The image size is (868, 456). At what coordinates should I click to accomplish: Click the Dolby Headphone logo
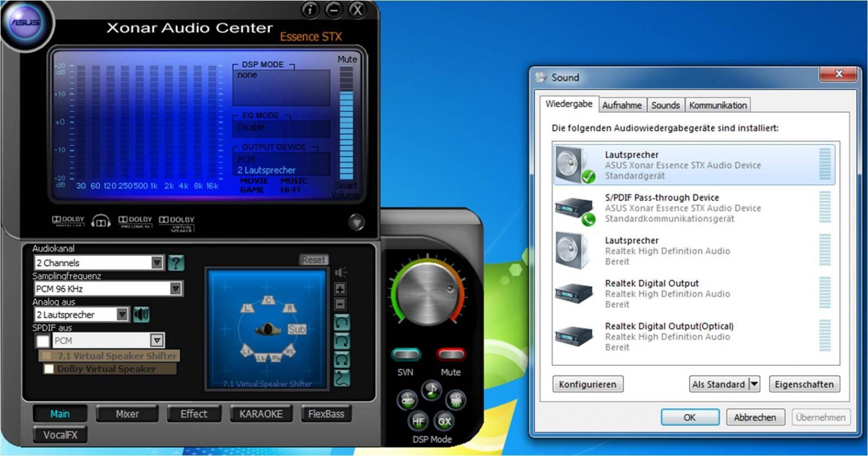pos(101,221)
